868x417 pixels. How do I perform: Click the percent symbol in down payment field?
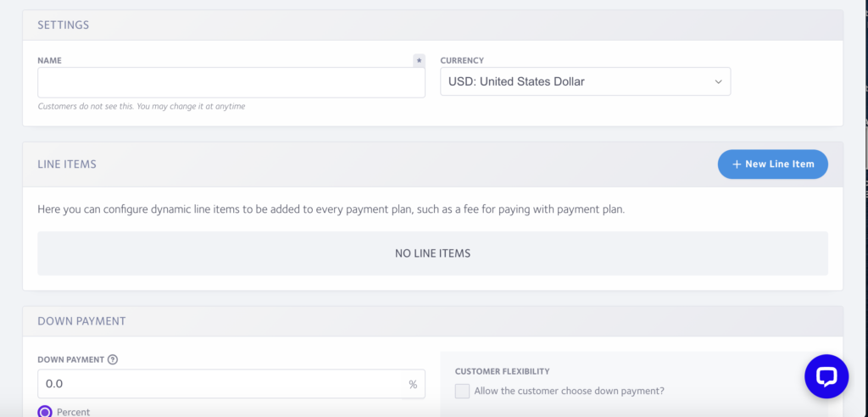coord(413,384)
